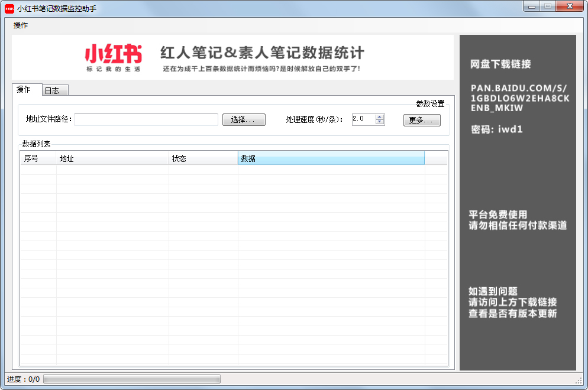The width and height of the screenshot is (588, 390).
Task: Click the pan.baidu.com download link text
Action: tap(520, 98)
